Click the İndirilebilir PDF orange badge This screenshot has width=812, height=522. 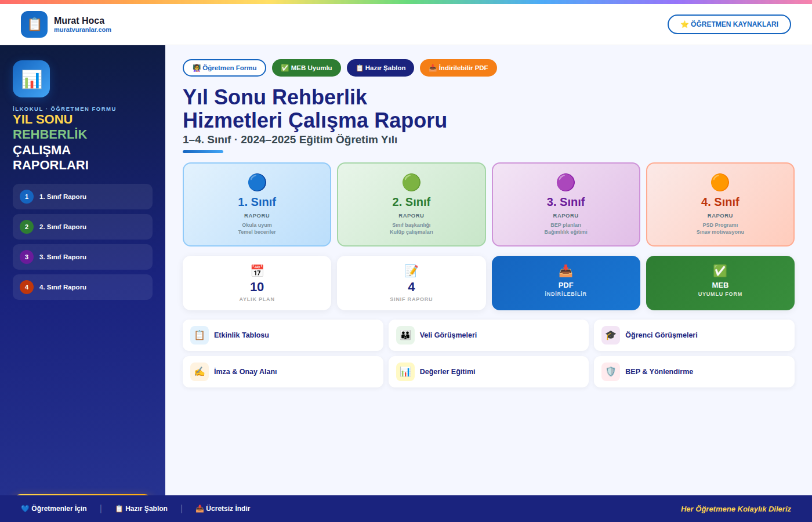click(458, 68)
